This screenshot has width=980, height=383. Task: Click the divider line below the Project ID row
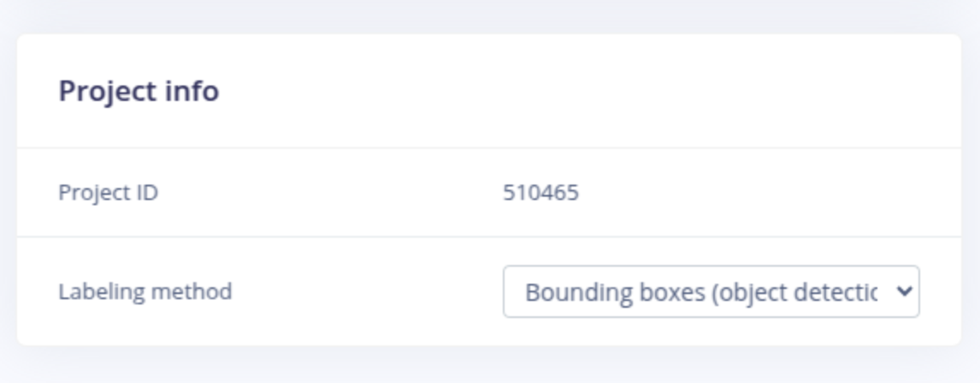[489, 237]
